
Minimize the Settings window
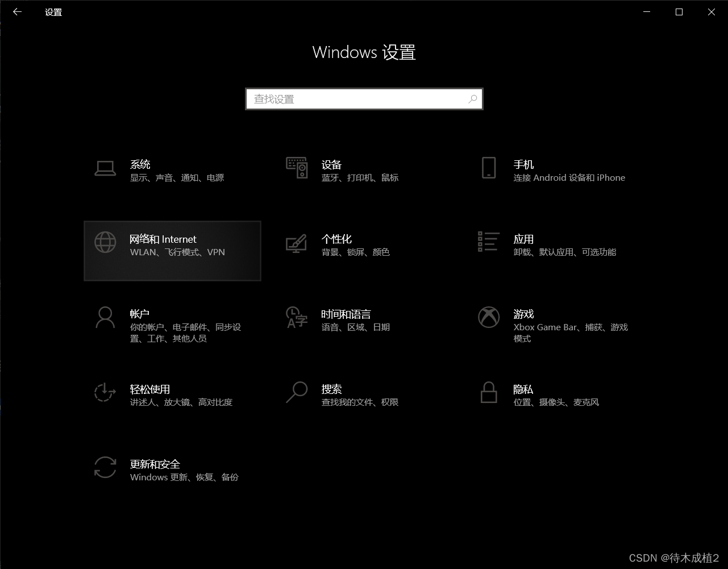pyautogui.click(x=647, y=12)
